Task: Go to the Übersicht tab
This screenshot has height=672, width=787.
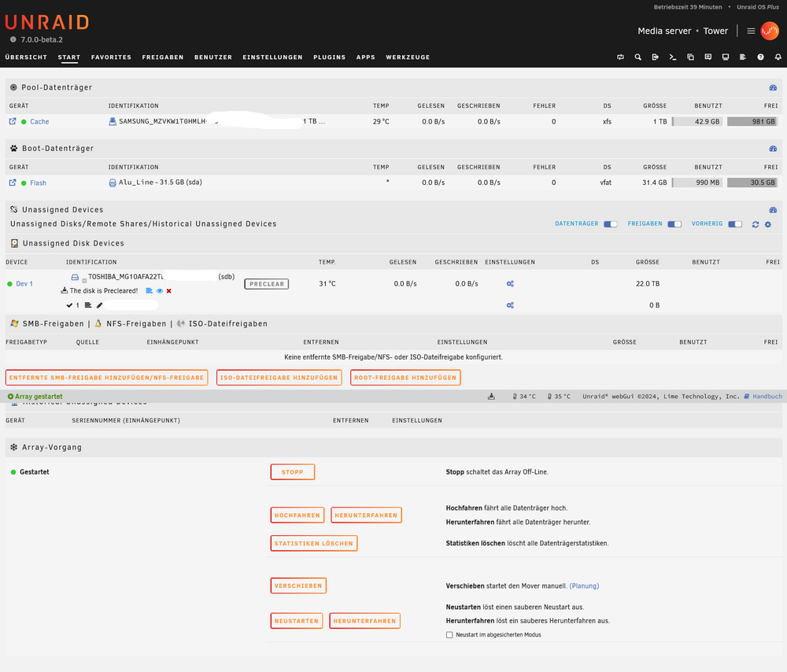Action: coord(26,57)
